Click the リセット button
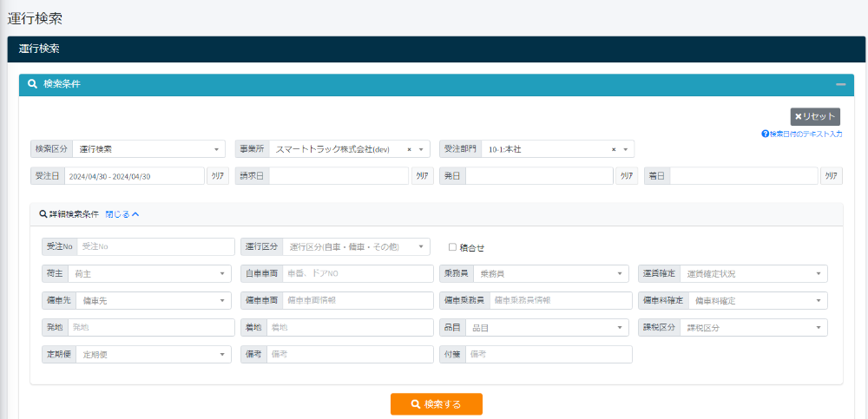868x419 pixels. (815, 116)
